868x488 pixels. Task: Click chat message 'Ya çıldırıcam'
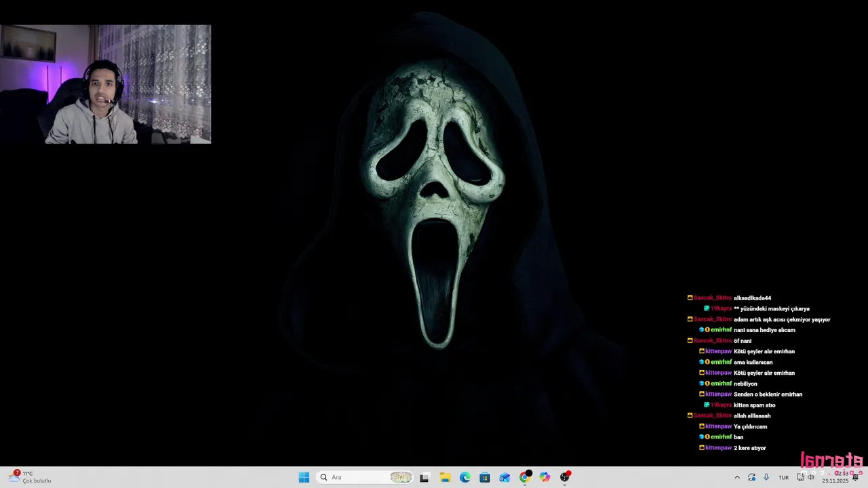750,427
